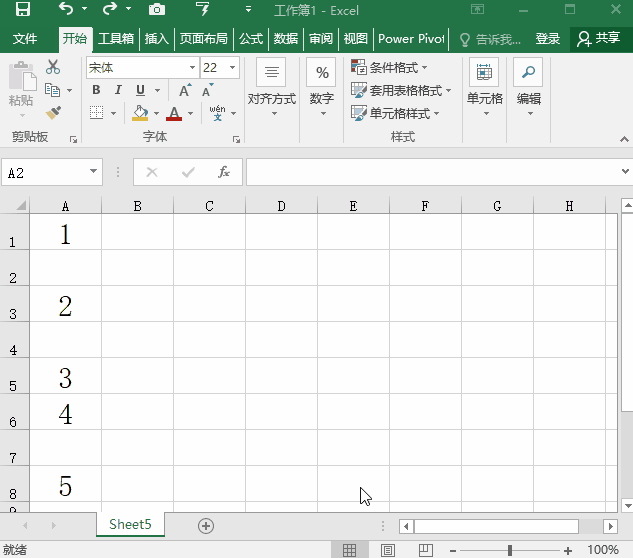
Task: Click the Paste clipboard icon
Action: 22,77
